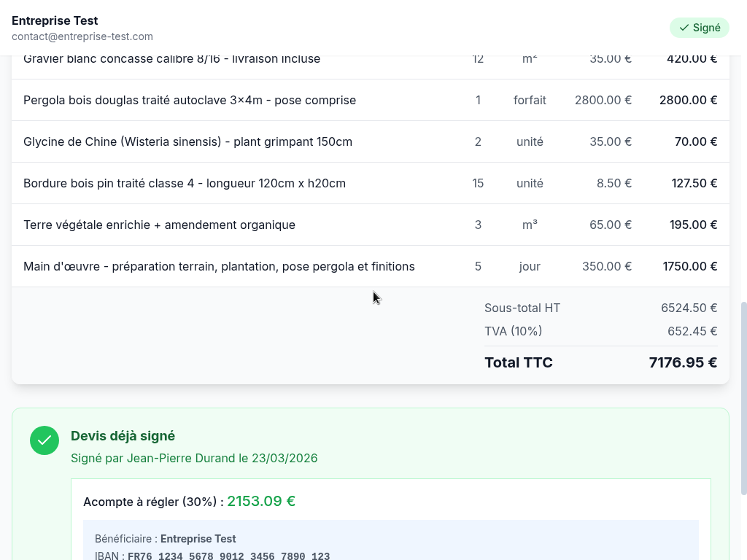Click the green checkmark circle icon
The width and height of the screenshot is (747, 560).
[44, 440]
